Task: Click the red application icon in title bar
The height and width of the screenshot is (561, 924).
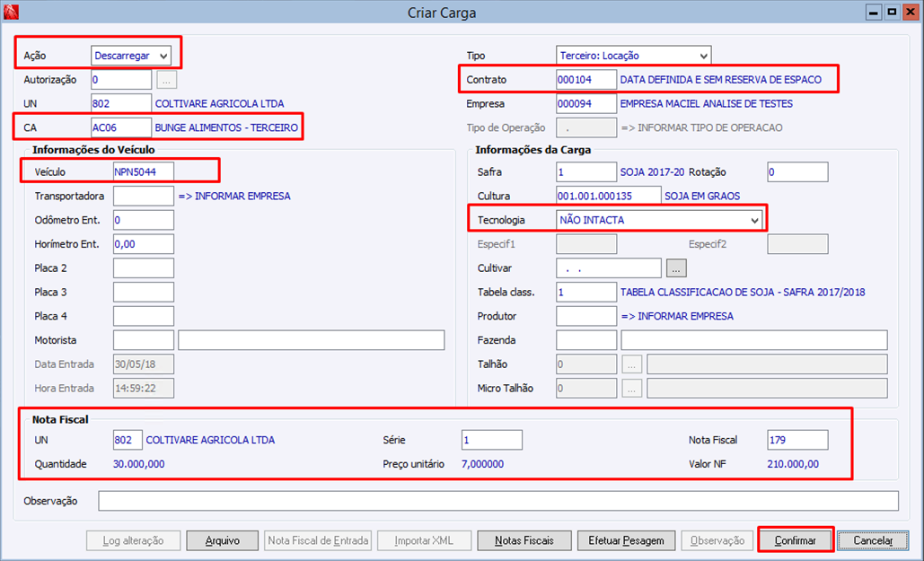Action: pyautogui.click(x=11, y=12)
